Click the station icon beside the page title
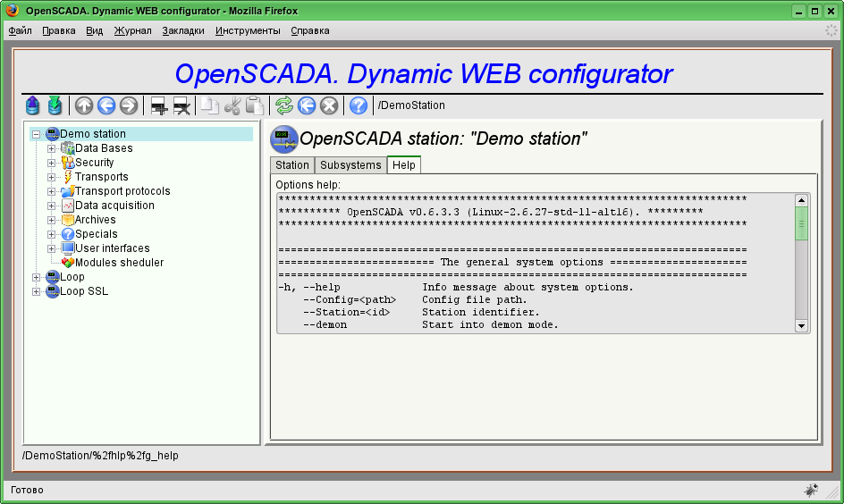The height and width of the screenshot is (504, 844). click(x=283, y=139)
